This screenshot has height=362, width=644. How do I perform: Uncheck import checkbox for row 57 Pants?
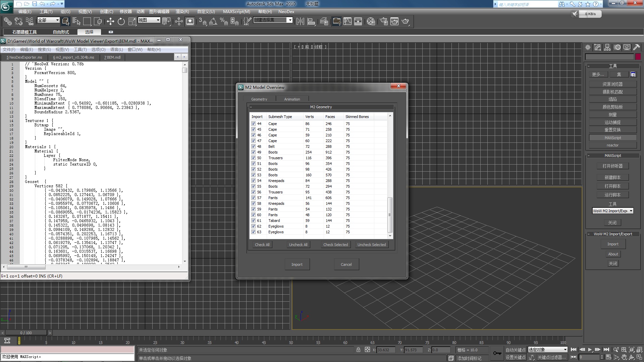point(253,198)
